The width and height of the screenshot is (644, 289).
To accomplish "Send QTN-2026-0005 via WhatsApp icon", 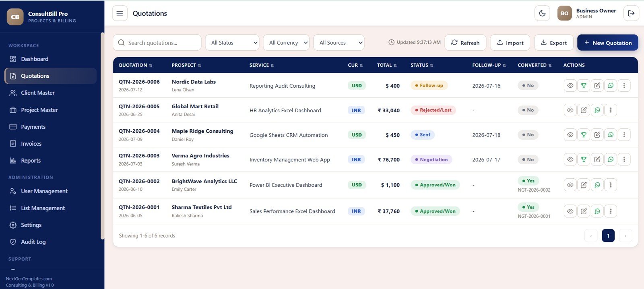I will coord(597,110).
